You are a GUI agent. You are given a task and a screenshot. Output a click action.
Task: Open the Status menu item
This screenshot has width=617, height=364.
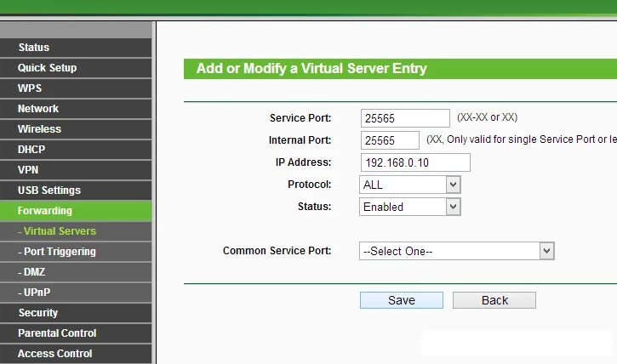(x=76, y=47)
